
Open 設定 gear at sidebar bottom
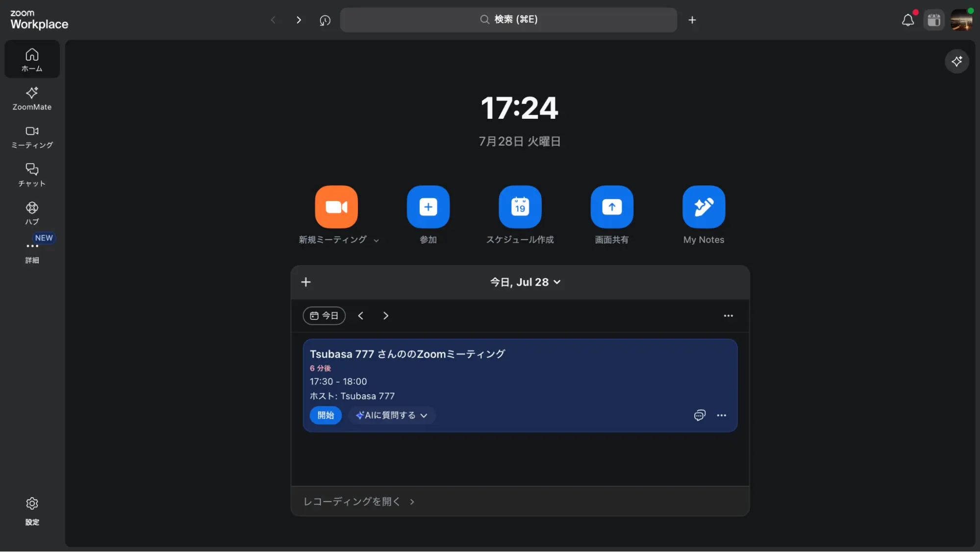click(32, 511)
